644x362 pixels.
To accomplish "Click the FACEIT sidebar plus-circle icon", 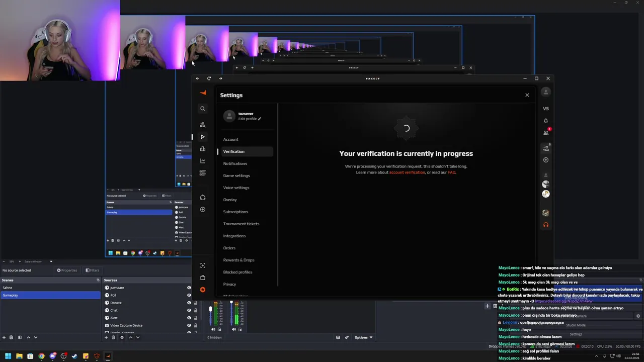I will click(203, 209).
